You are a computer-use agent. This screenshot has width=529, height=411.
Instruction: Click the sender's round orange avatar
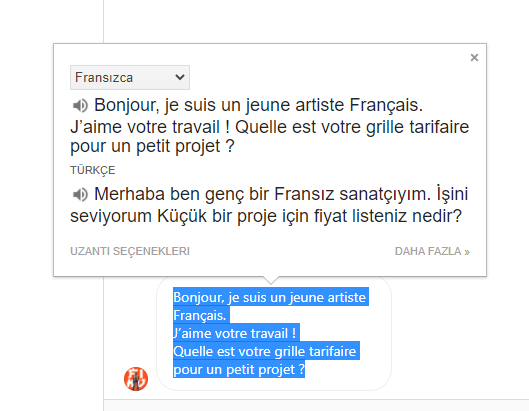click(x=136, y=379)
